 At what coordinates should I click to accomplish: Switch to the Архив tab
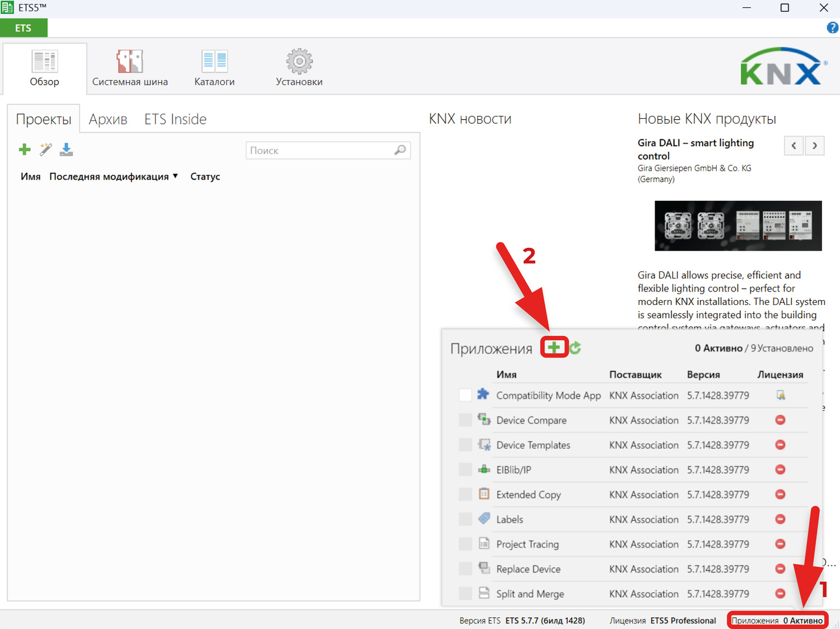point(108,119)
